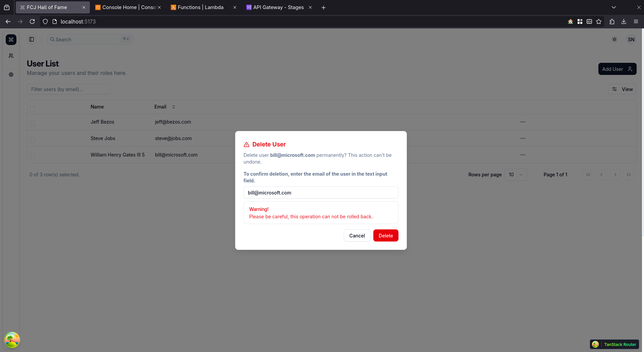Open browser extensions icon
Image resolution: width=644 pixels, height=352 pixels.
pyautogui.click(x=612, y=21)
